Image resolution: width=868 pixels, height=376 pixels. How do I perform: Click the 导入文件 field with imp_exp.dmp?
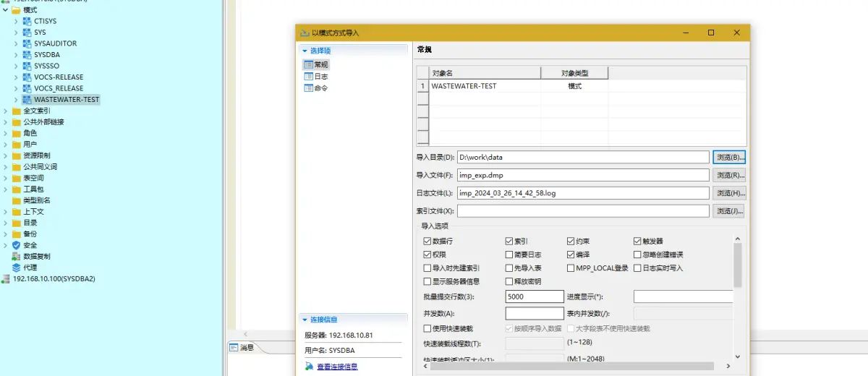tap(583, 175)
